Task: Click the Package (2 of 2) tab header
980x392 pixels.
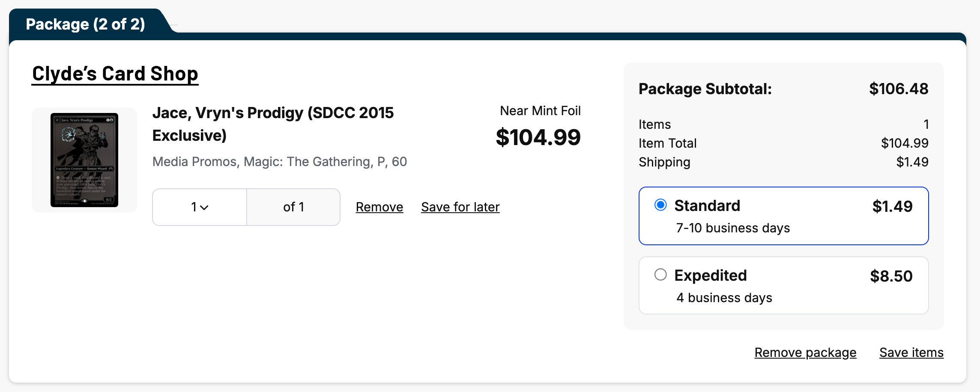Action: pyautogui.click(x=85, y=24)
